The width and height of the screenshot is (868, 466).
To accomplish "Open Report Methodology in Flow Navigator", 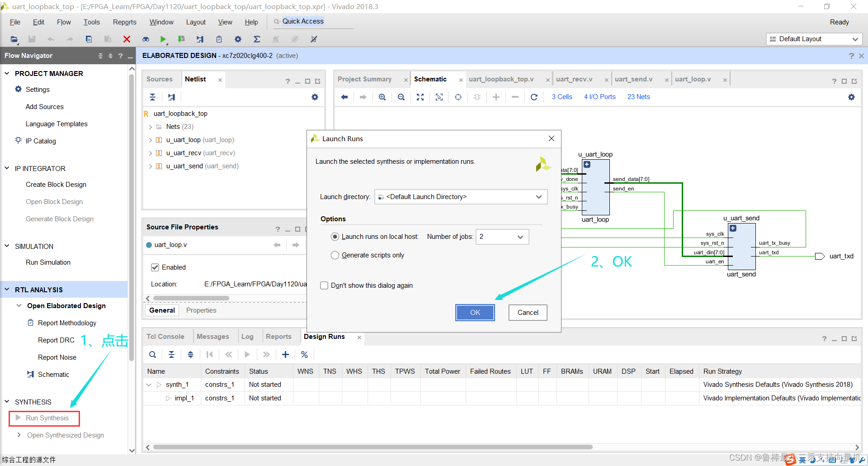I will [x=67, y=323].
